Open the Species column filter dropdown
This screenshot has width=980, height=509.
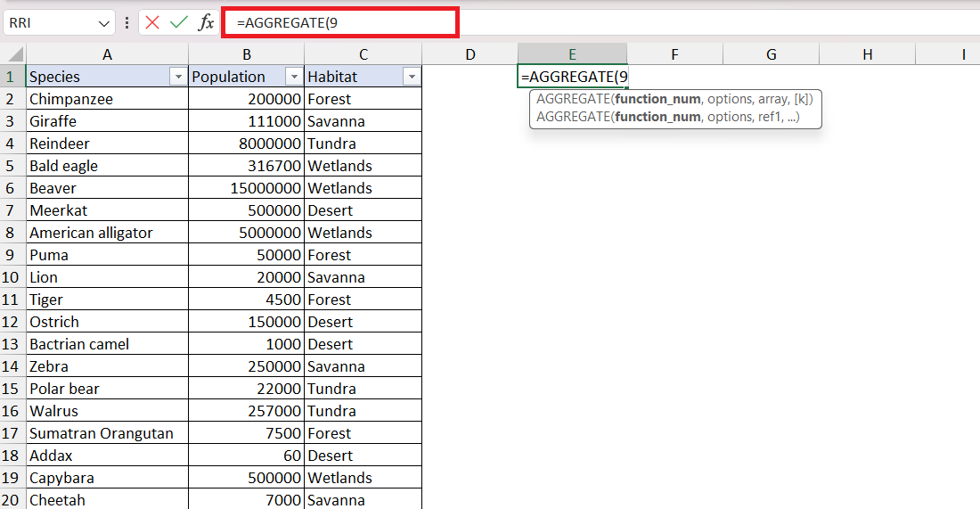[178, 77]
